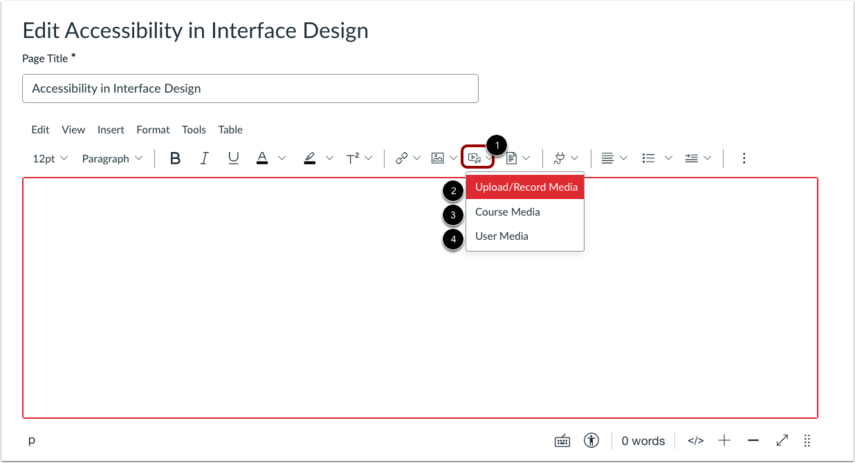
Task: Select User Media option
Action: [525, 236]
